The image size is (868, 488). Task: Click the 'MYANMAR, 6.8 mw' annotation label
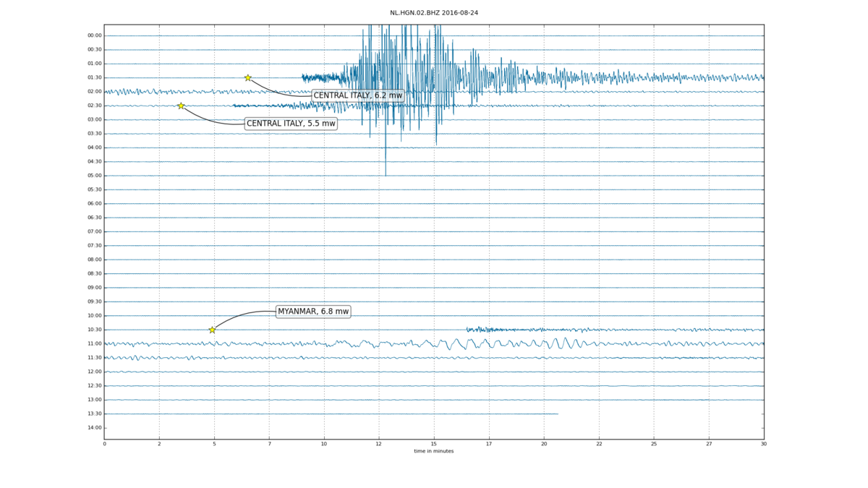click(x=313, y=312)
